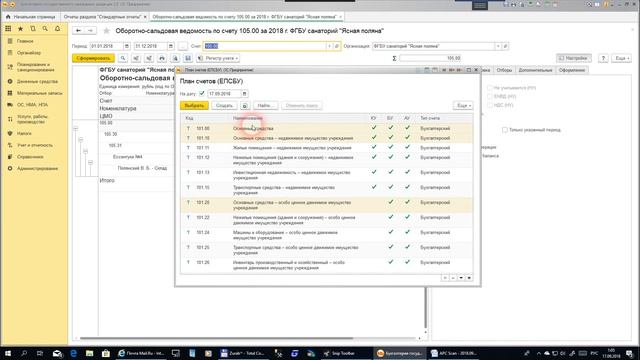Toggle Не учитывается (НУ) checkbox

pos(490,88)
